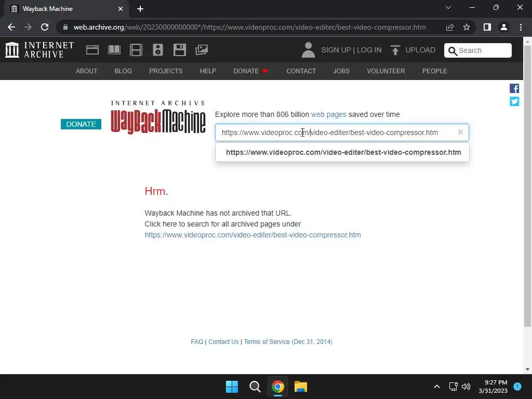Toggle Chrome side panel icon

487,27
